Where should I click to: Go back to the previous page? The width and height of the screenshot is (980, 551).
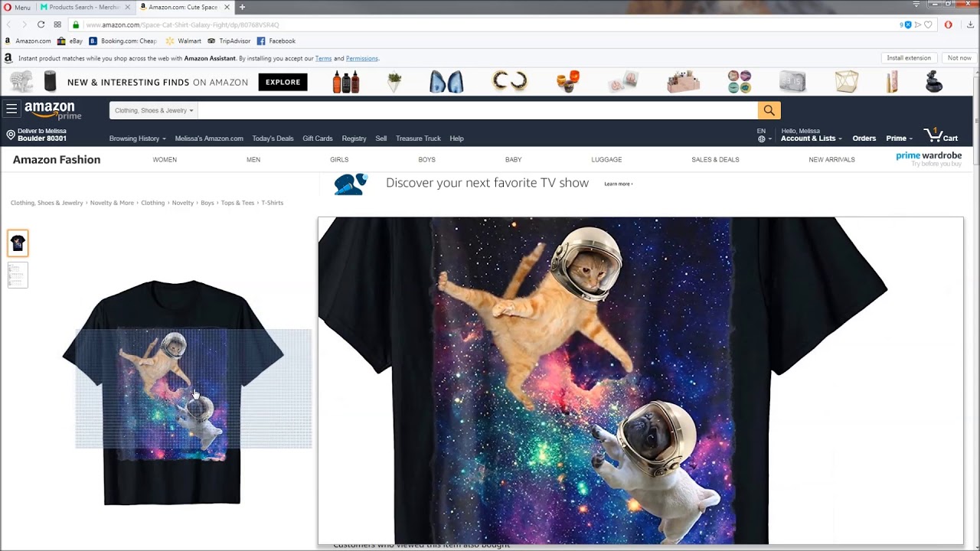click(x=9, y=24)
